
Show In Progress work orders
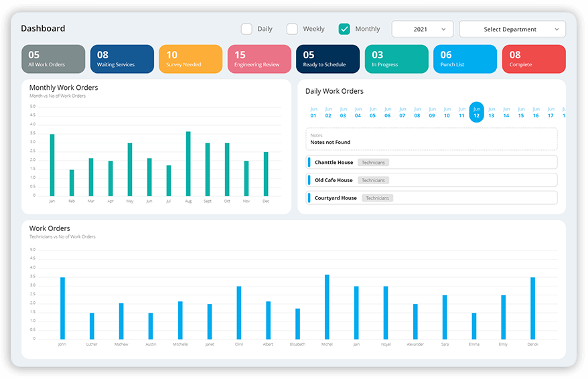396,59
